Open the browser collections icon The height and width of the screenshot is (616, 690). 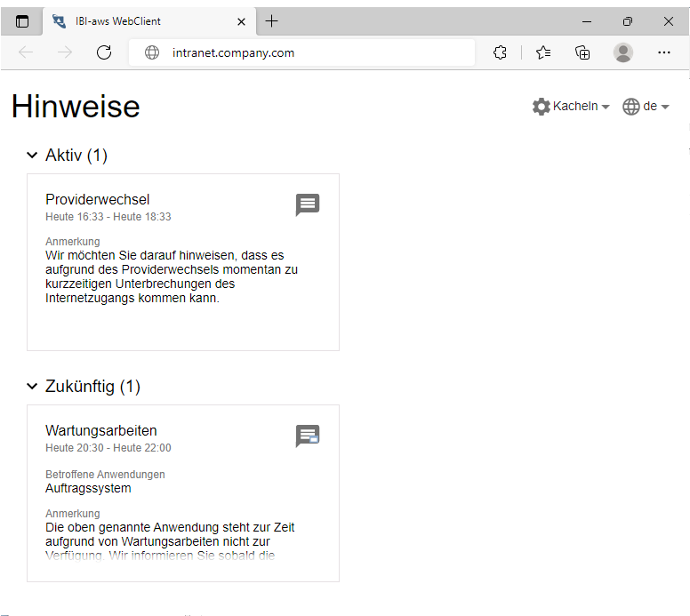pos(582,52)
